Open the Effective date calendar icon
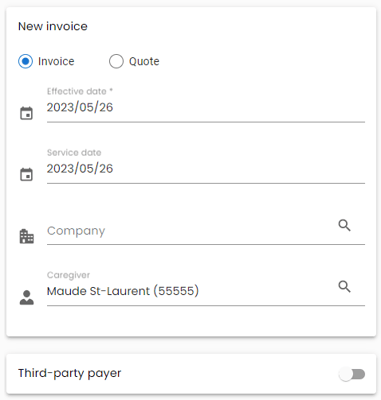 (x=27, y=113)
